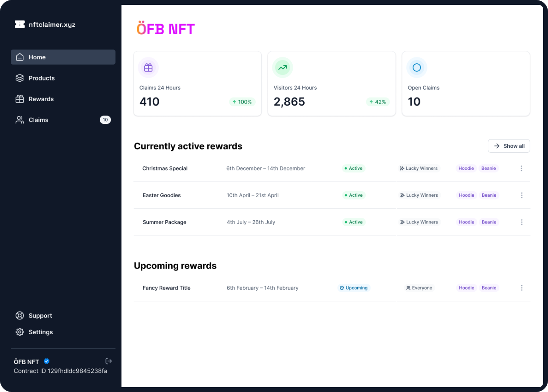Open the Easter Goodies three-dot menu

[522, 195]
